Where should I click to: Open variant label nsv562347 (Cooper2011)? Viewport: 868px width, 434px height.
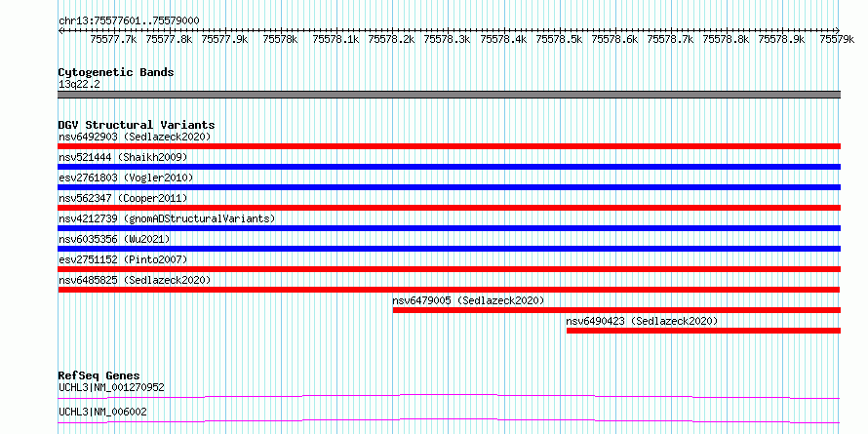pyautogui.click(x=123, y=198)
